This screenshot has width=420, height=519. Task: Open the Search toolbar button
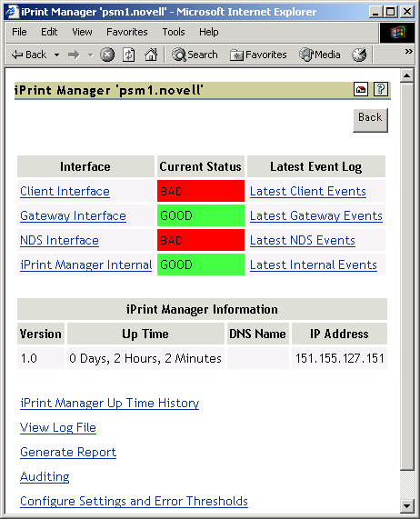click(x=195, y=55)
